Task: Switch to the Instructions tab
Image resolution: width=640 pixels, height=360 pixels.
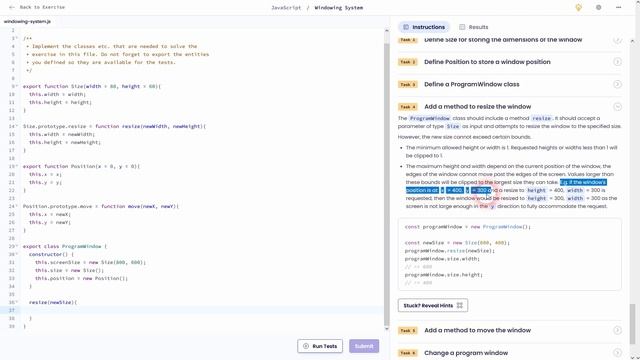Action: pyautogui.click(x=424, y=27)
